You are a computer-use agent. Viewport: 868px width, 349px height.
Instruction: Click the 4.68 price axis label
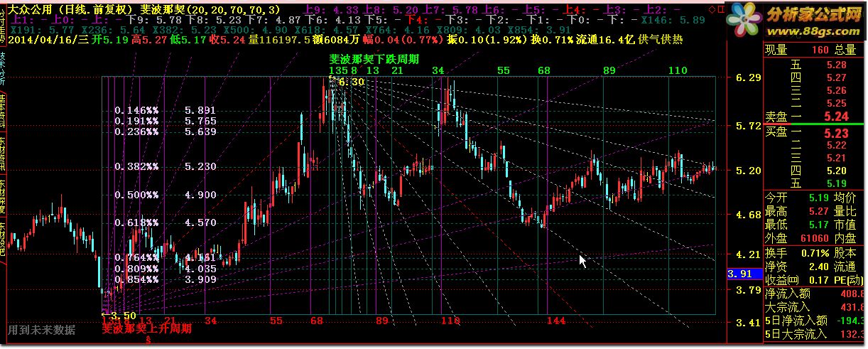click(748, 215)
